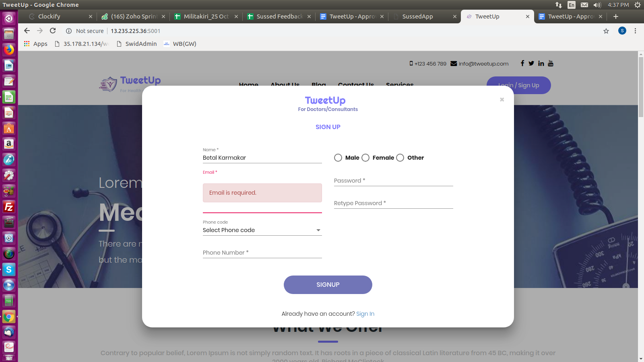Click the page vertical scrollbar thumb
Image resolution: width=644 pixels, height=362 pixels.
click(641, 87)
